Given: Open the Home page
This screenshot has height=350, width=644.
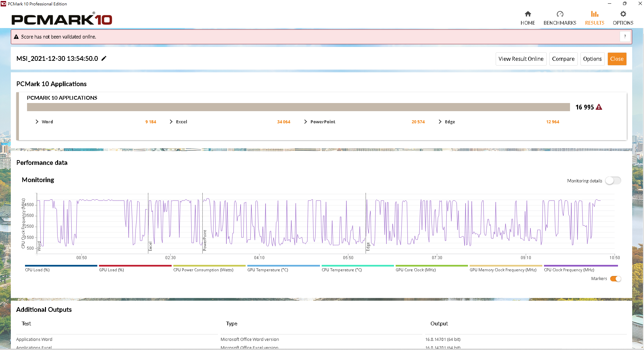Looking at the screenshot, I should coord(528,18).
